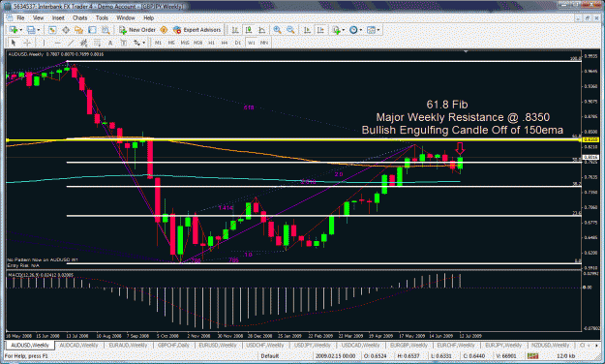This screenshot has height=364, width=605.
Task: Click the Default profile status entry
Action: [269, 355]
